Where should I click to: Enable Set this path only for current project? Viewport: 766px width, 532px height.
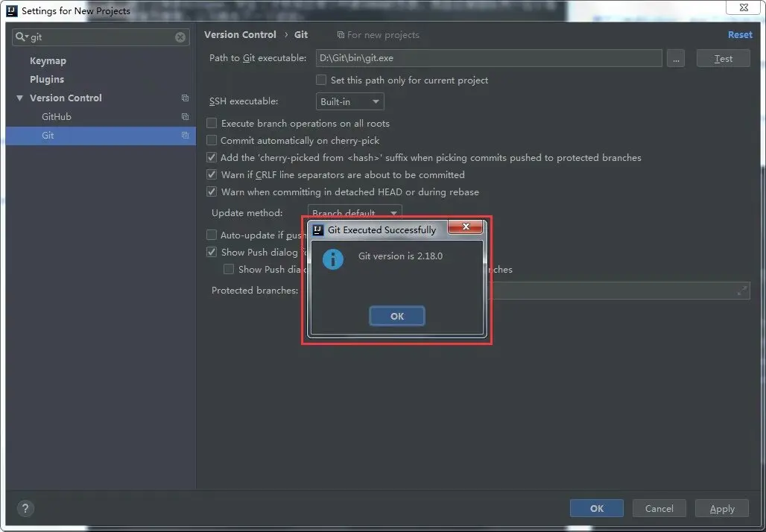point(321,80)
